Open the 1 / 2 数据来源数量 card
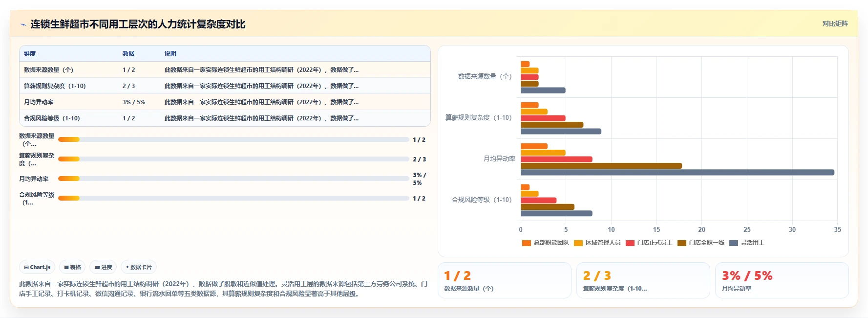This screenshot has height=318, width=868. coord(505,280)
